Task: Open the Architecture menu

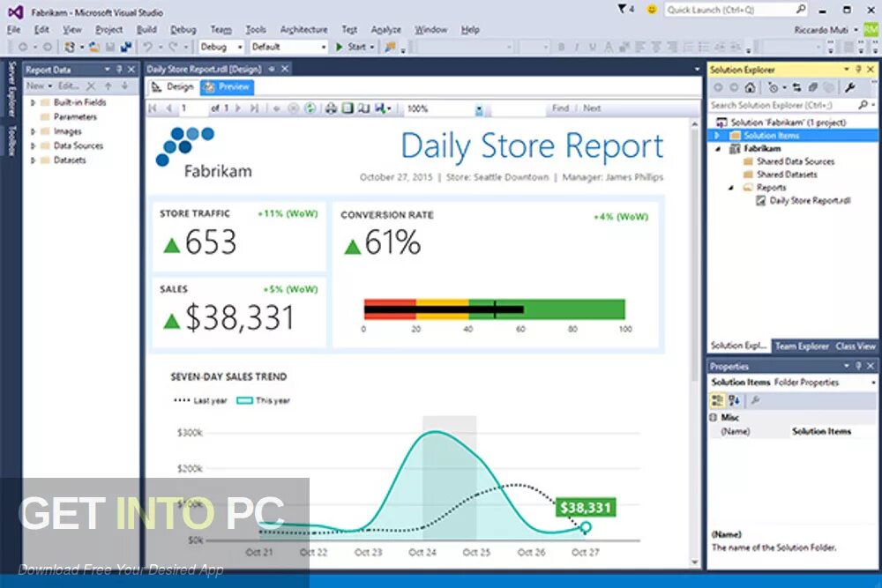Action: 303,30
